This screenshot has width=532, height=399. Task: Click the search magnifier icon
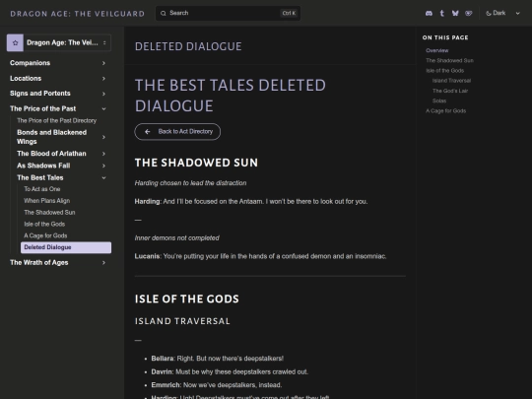164,13
